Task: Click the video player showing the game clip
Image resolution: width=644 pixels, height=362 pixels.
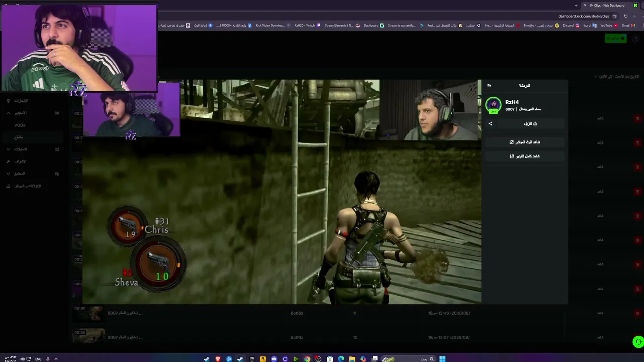Action: click(282, 192)
